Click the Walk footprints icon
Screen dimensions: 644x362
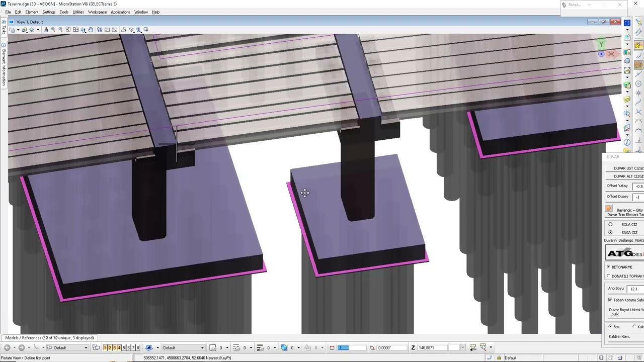click(x=100, y=30)
